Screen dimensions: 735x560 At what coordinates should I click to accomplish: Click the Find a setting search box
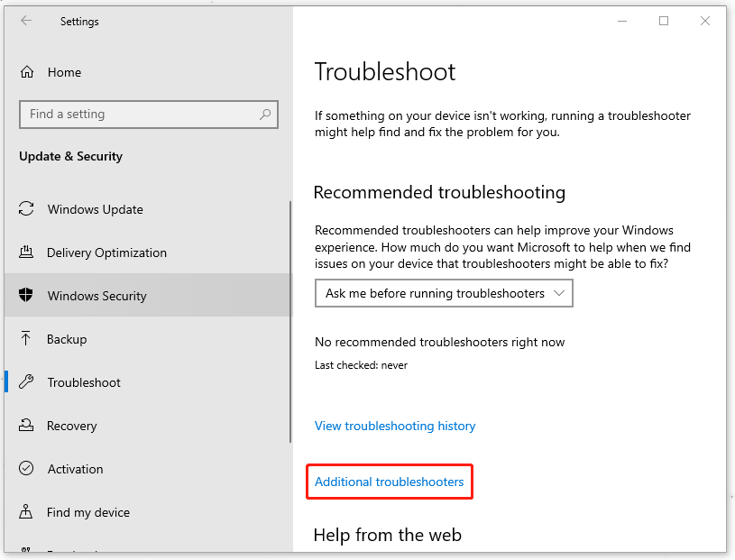(x=149, y=115)
